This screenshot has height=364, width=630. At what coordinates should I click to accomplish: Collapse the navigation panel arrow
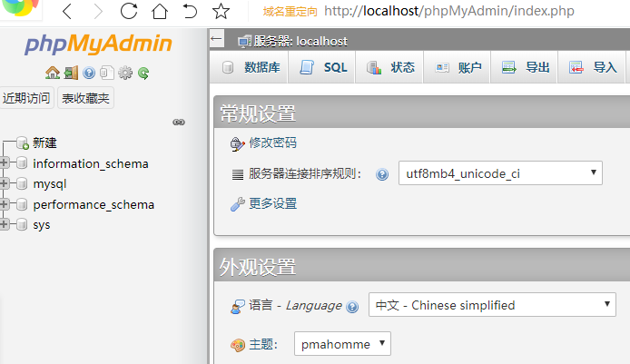tap(216, 39)
